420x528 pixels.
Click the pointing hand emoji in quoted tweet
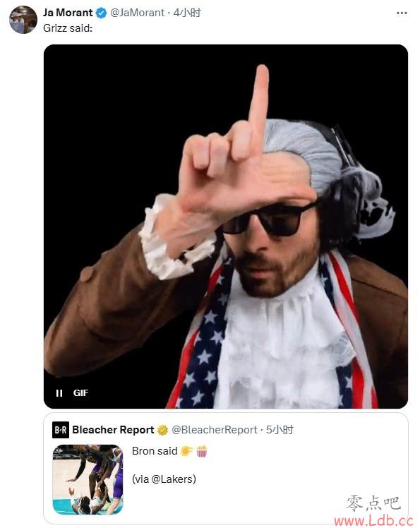(186, 451)
